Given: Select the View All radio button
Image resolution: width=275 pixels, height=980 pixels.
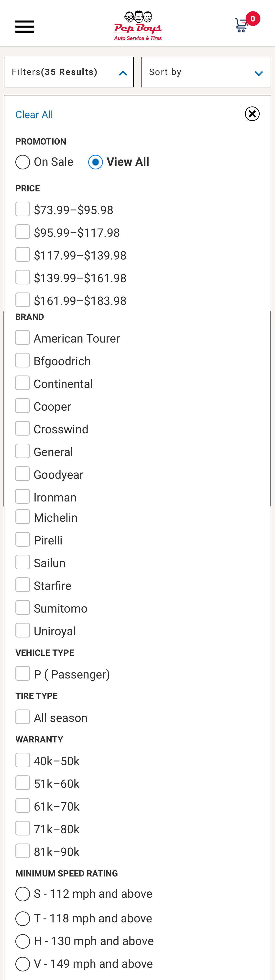Looking at the screenshot, I should click(96, 162).
